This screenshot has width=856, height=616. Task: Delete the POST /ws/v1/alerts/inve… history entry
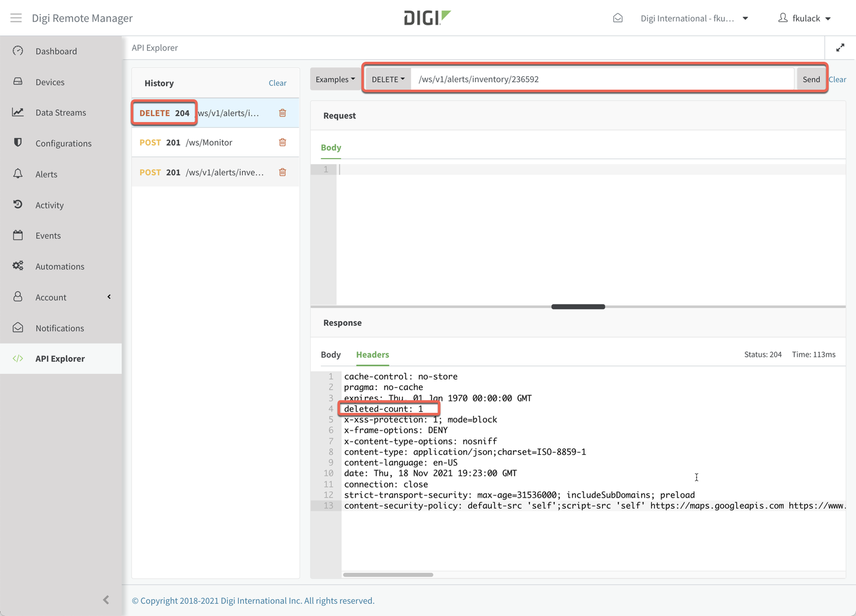[283, 172]
